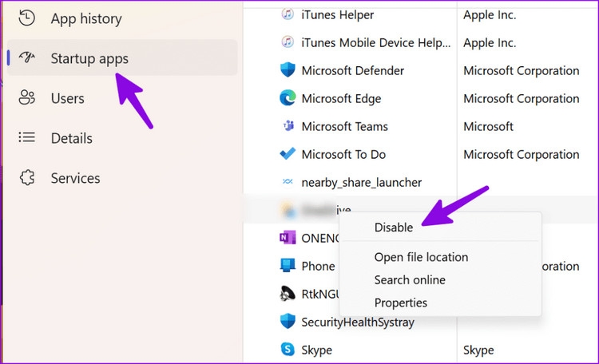Viewport: 599px width, 364px height.
Task: Click Apple Inc. publisher of iTunes Mobile Device
Action: point(490,43)
